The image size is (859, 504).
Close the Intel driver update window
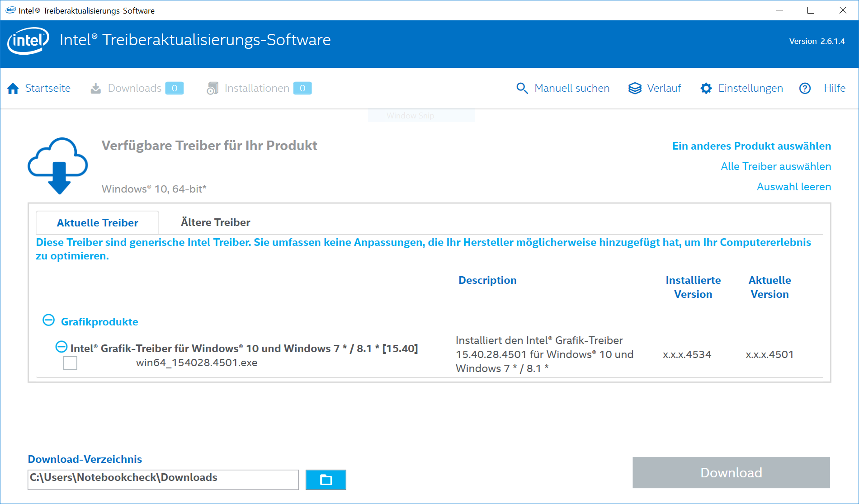coord(843,10)
